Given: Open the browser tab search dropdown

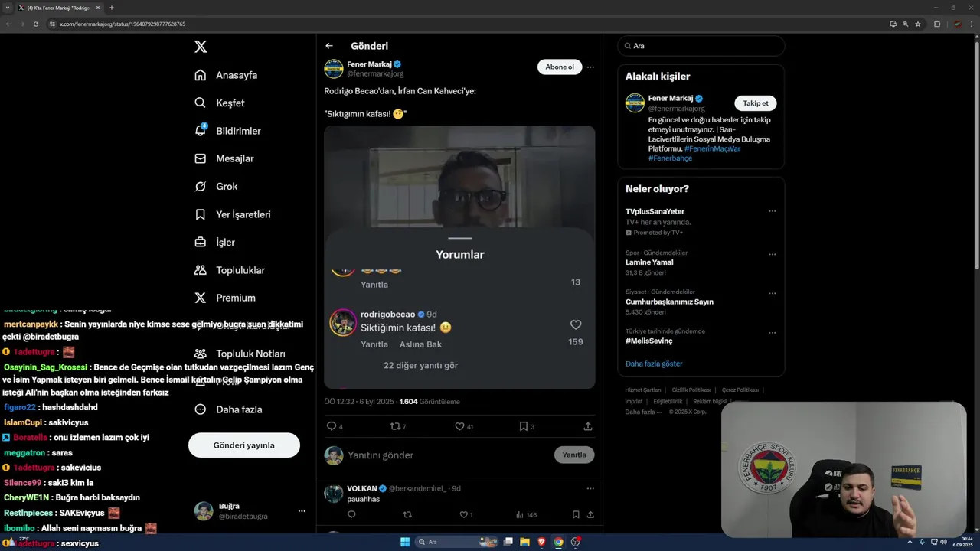Looking at the screenshot, I should tap(8, 8).
